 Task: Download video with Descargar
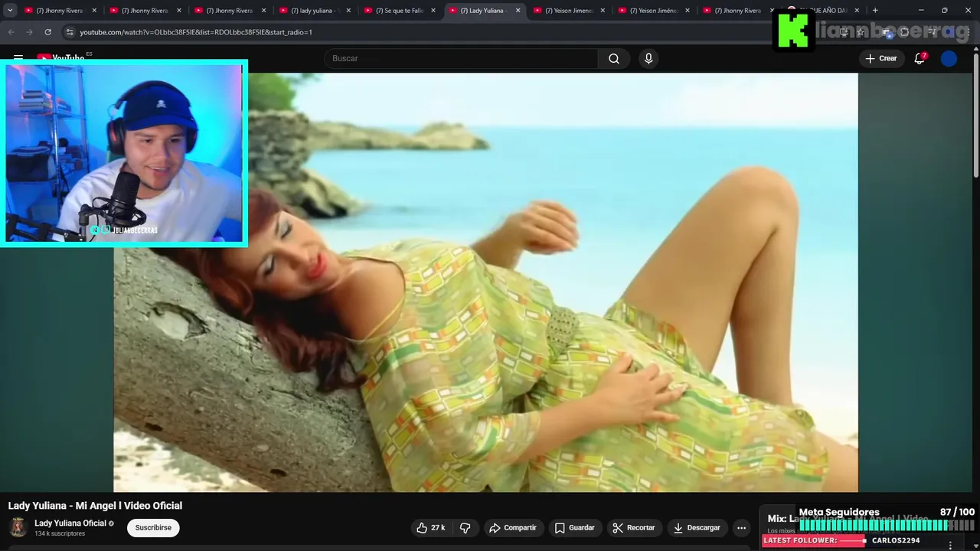(x=697, y=528)
